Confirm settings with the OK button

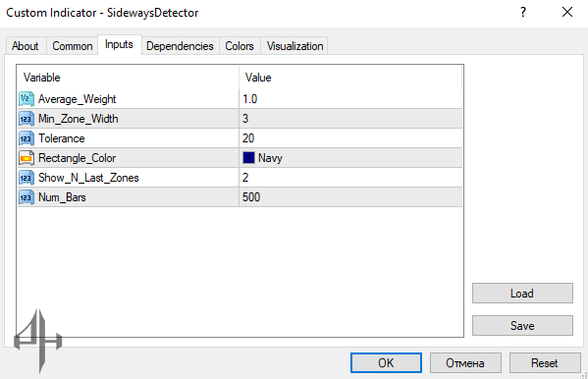(386, 363)
